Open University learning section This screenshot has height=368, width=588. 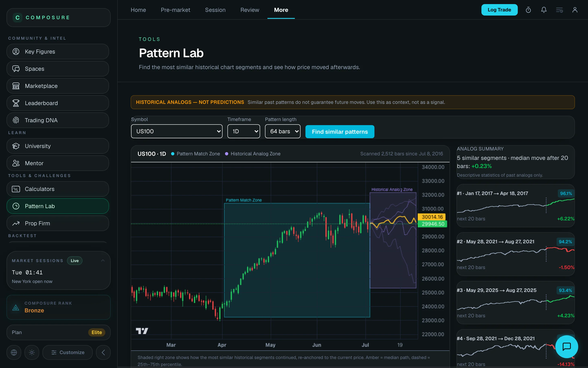[x=58, y=146]
